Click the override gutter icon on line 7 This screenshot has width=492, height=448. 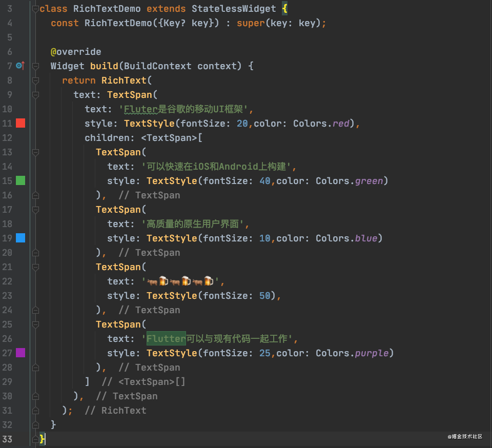pyautogui.click(x=20, y=66)
